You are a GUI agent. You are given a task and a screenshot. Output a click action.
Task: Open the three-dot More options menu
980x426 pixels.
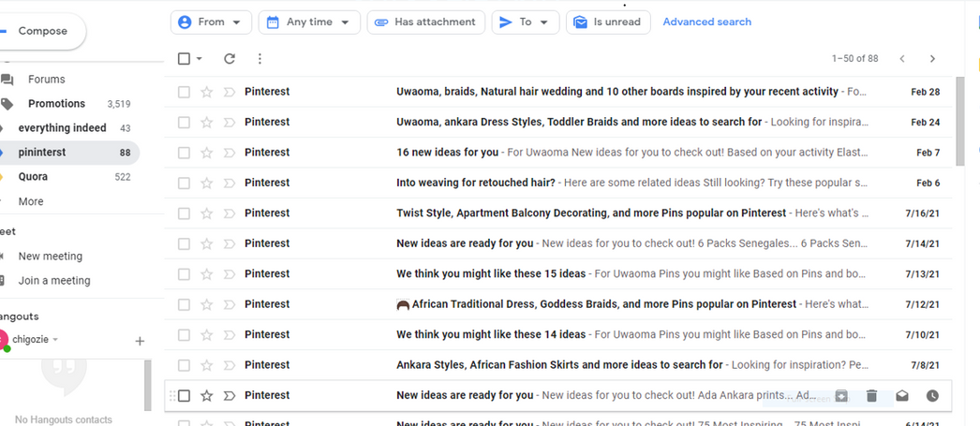click(x=260, y=59)
